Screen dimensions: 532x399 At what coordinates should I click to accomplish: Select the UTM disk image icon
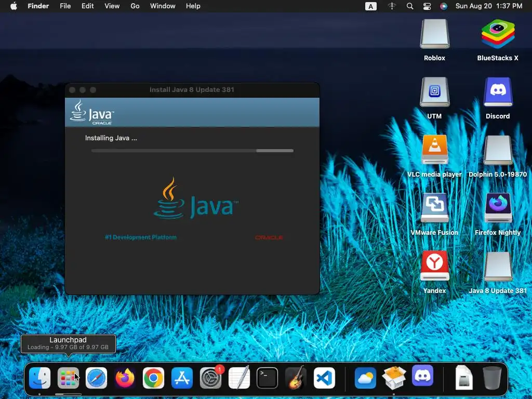tap(434, 92)
